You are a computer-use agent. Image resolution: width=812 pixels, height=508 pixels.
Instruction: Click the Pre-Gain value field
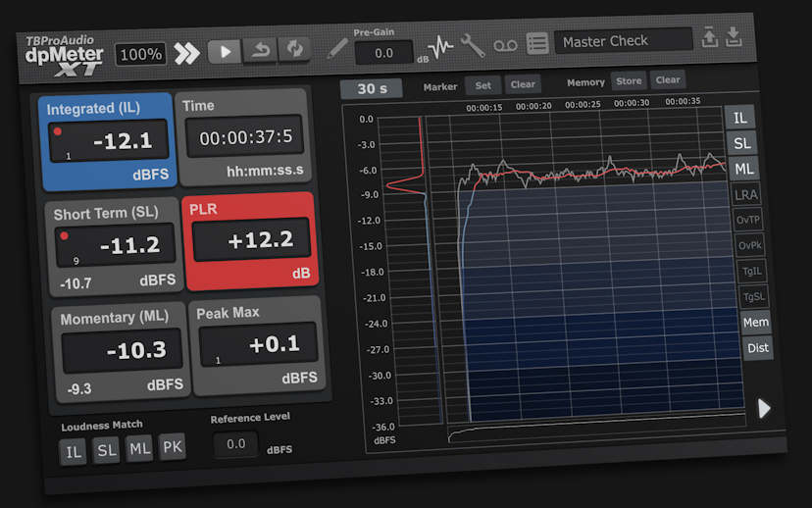[x=383, y=53]
